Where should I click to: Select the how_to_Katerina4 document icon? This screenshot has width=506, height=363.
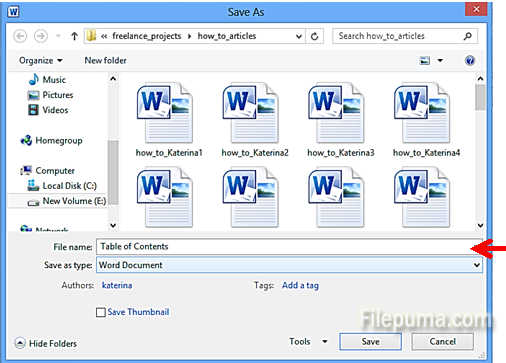point(421,113)
